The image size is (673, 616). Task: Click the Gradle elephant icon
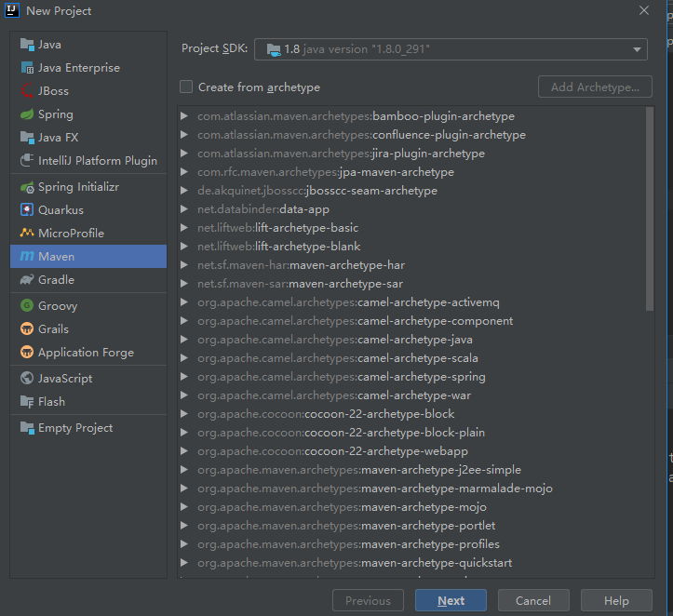(x=27, y=280)
